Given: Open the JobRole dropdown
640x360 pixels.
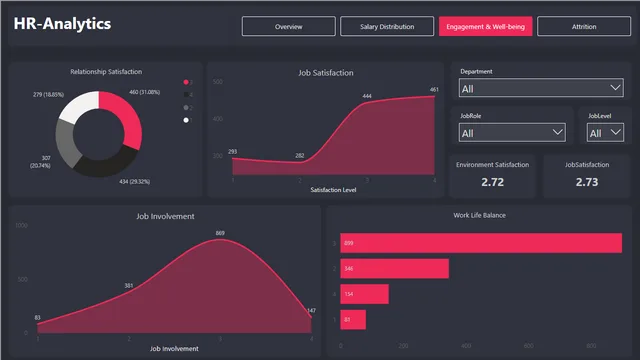Looking at the screenshot, I should [x=512, y=133].
